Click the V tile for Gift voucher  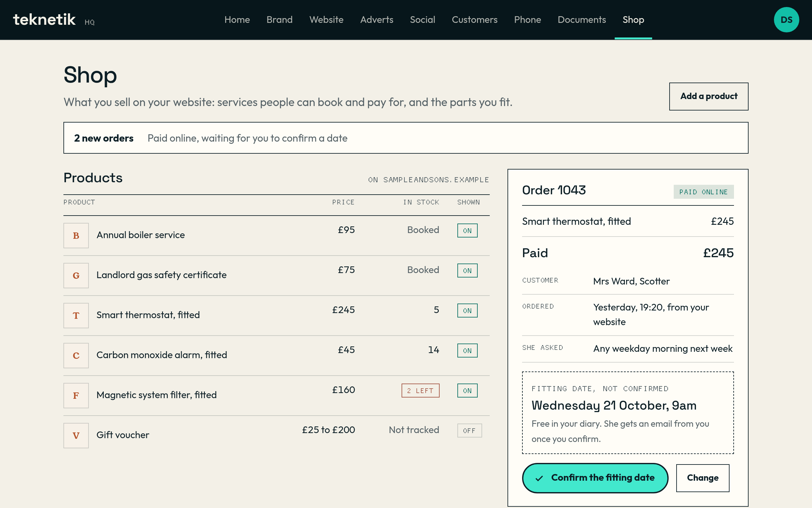coord(76,435)
